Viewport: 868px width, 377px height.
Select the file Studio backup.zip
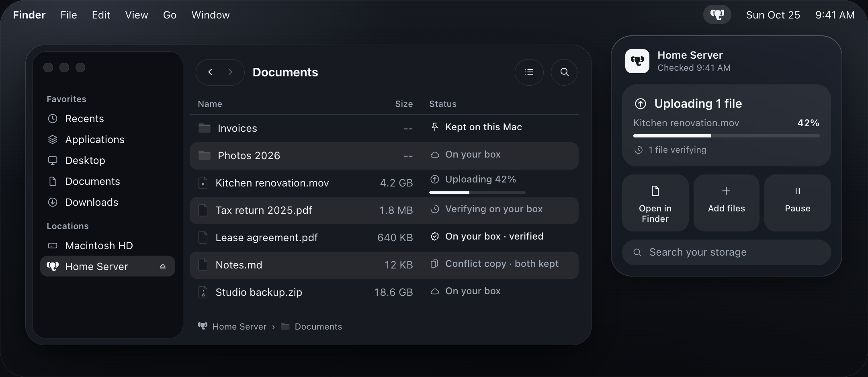[384, 292]
